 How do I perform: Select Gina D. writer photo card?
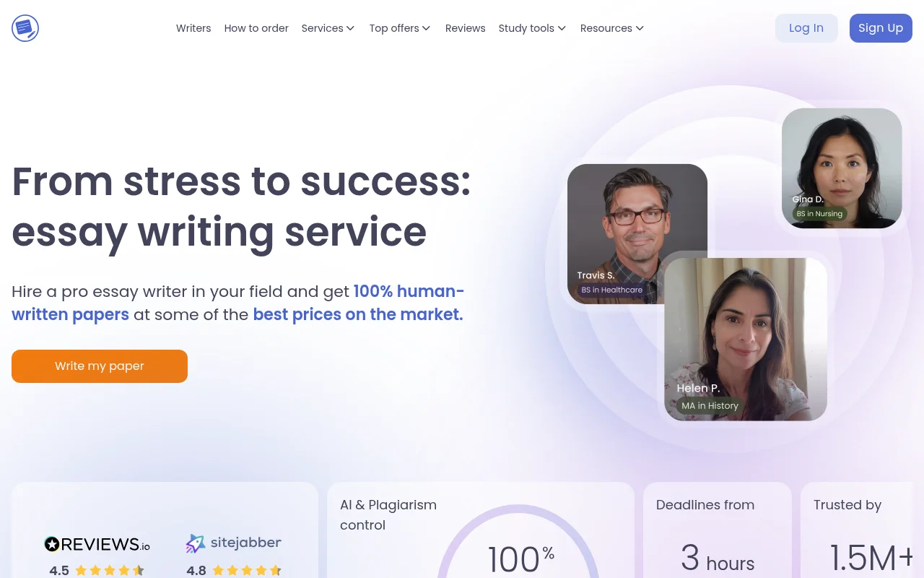coord(842,168)
